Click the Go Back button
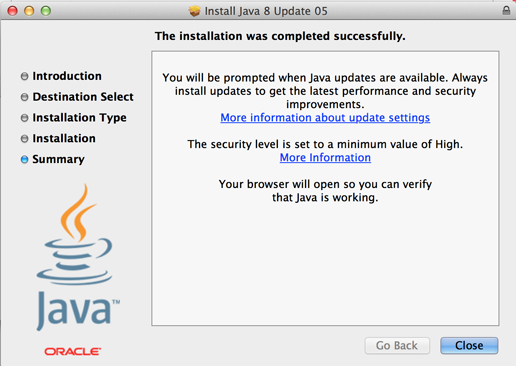 click(397, 345)
